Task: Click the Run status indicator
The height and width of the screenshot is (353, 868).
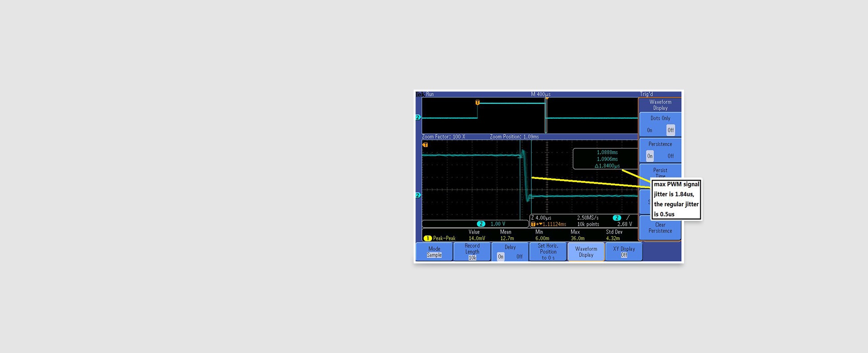Action: coord(430,94)
